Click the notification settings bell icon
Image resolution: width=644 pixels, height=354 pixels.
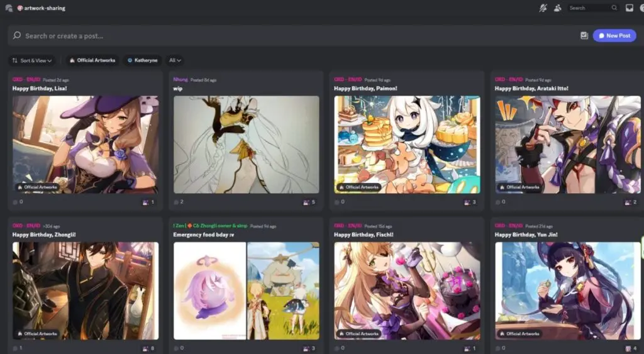543,8
